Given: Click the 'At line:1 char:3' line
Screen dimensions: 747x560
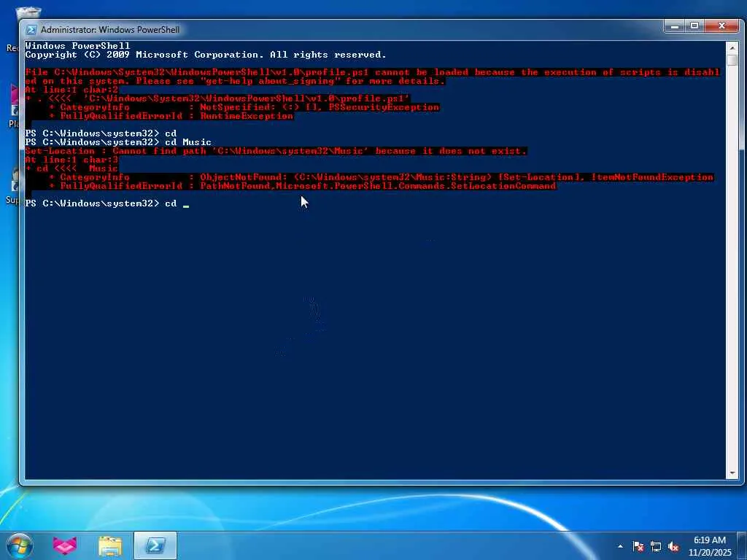Looking at the screenshot, I should [71, 160].
